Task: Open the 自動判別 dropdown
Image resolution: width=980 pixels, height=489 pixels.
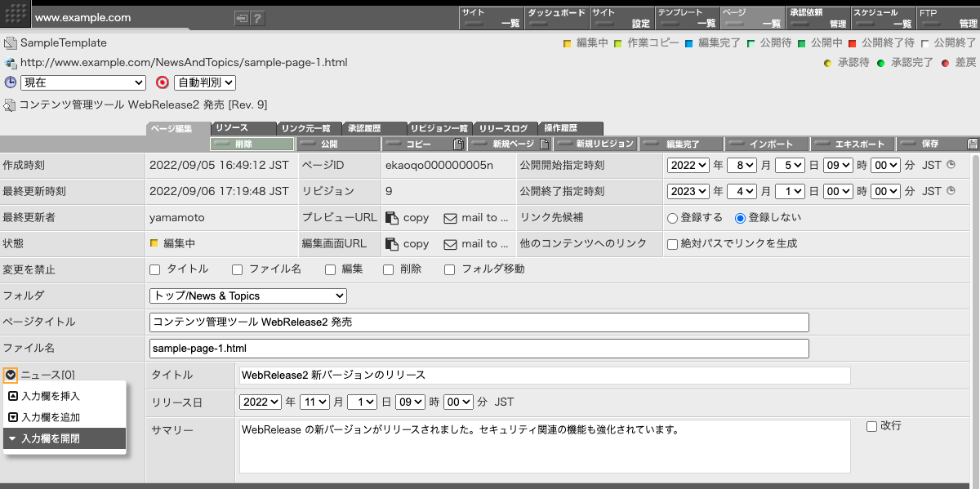Action: point(205,82)
